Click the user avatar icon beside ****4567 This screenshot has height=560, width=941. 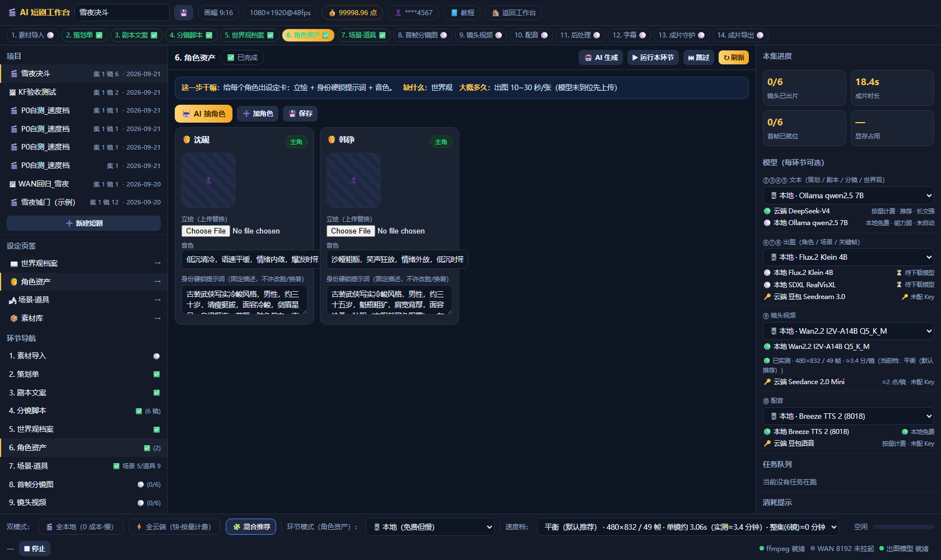click(398, 12)
